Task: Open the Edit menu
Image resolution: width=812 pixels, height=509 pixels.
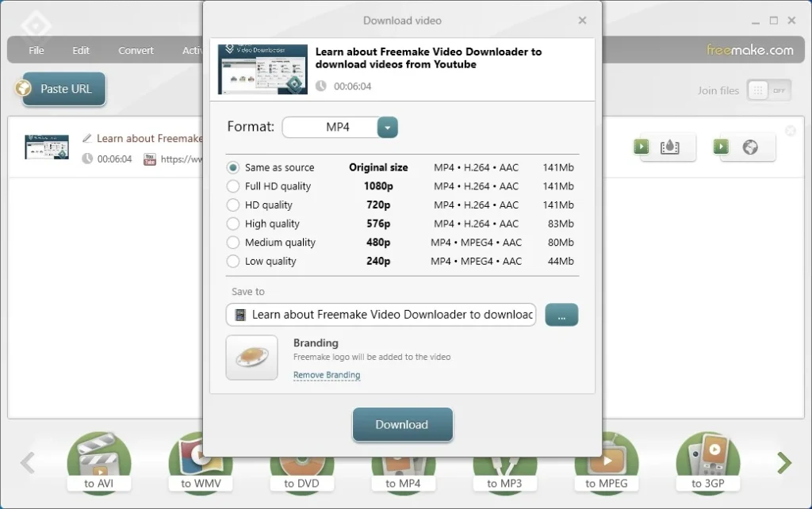Action: [x=81, y=50]
